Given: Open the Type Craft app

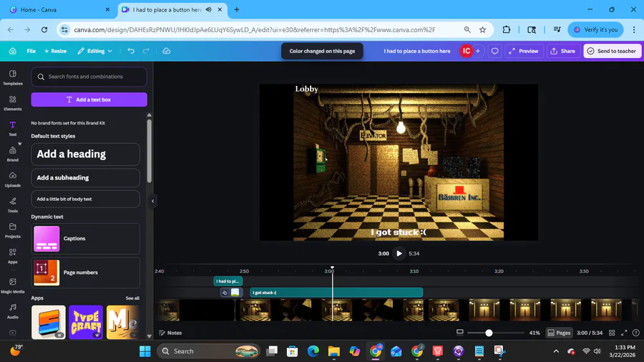Looking at the screenshot, I should (86, 322).
